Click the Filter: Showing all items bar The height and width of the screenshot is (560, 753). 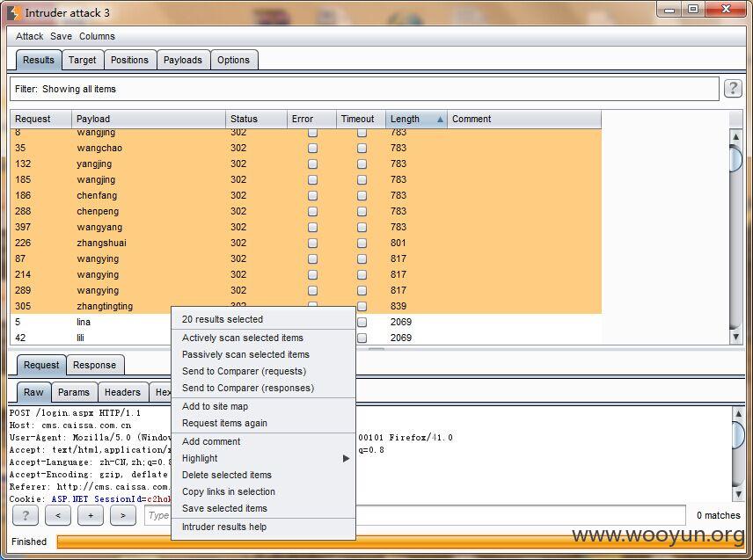point(364,89)
